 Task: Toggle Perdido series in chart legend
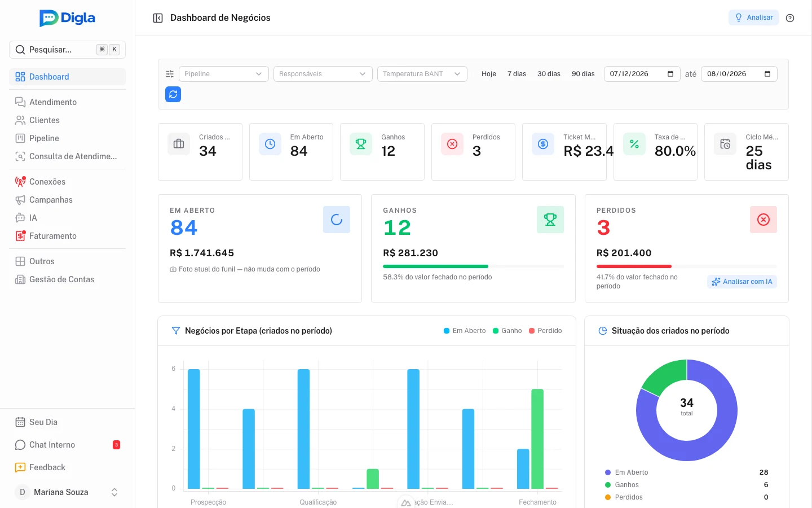click(x=545, y=331)
